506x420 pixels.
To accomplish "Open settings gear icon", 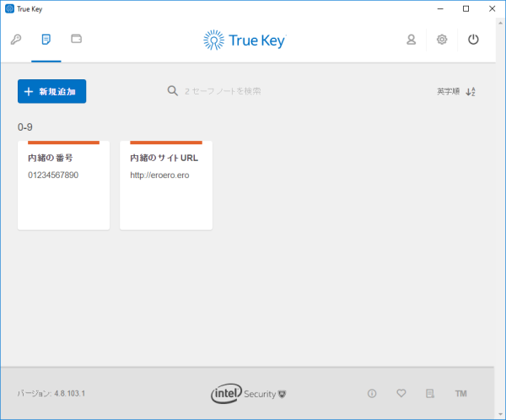I will tap(442, 40).
